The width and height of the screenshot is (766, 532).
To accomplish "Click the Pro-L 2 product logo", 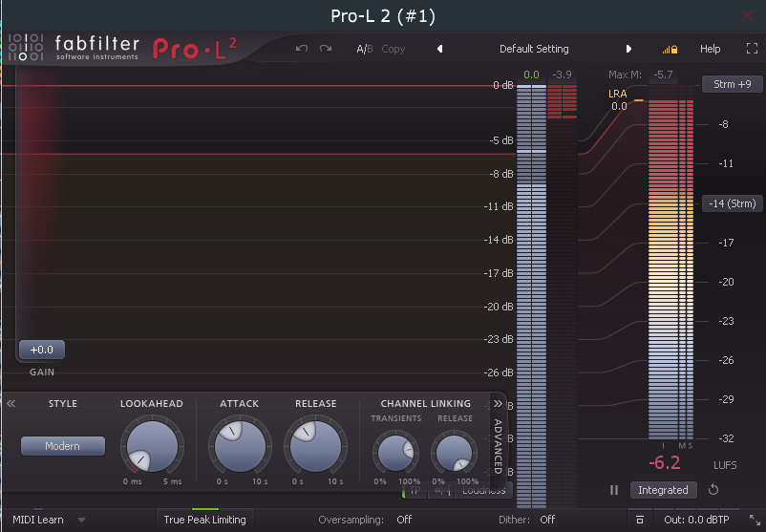I will (195, 49).
